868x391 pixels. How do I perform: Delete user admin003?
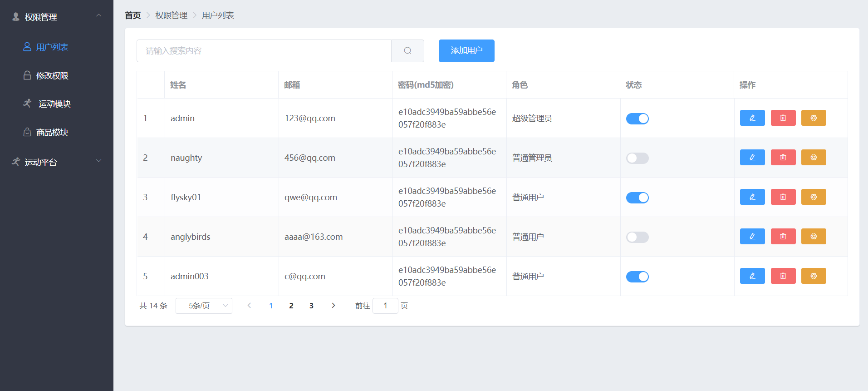tap(783, 276)
